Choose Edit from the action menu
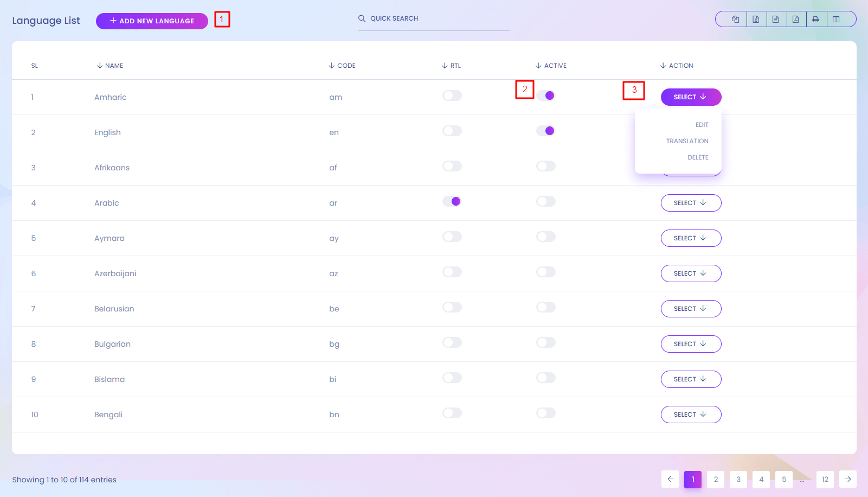 coord(702,125)
